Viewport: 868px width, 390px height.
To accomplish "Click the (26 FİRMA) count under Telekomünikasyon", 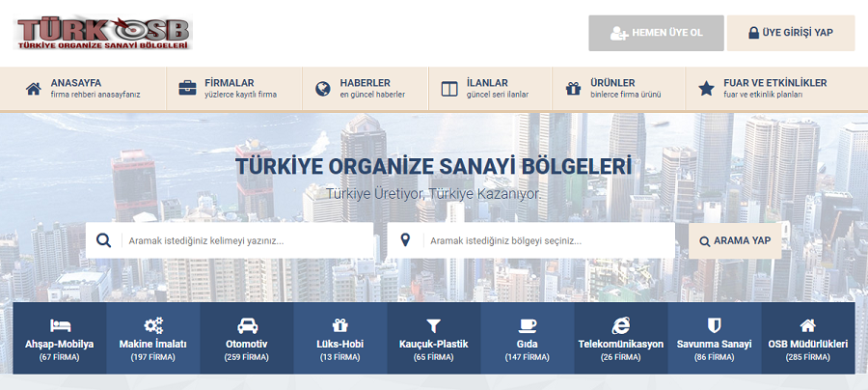I will pos(620,357).
